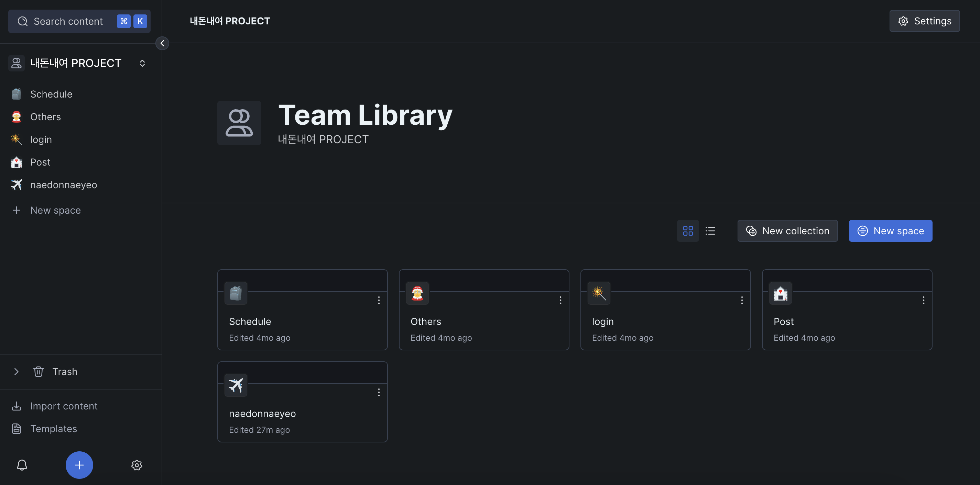980x485 pixels.
Task: Open the Post card three-dot menu
Action: pos(923,300)
